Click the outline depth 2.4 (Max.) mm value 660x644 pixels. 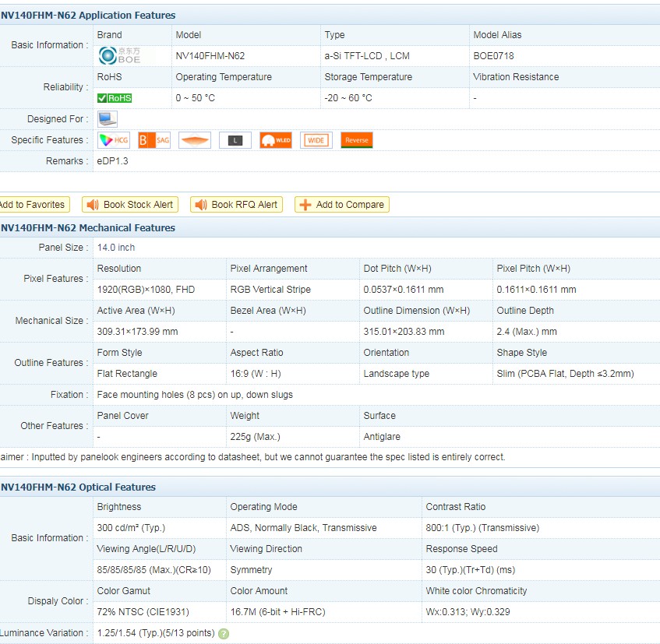[x=527, y=332]
